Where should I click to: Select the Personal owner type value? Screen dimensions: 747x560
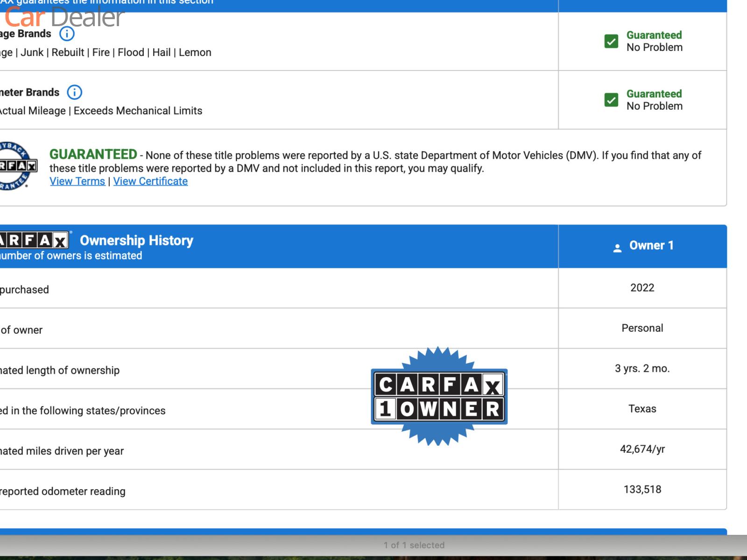click(642, 328)
